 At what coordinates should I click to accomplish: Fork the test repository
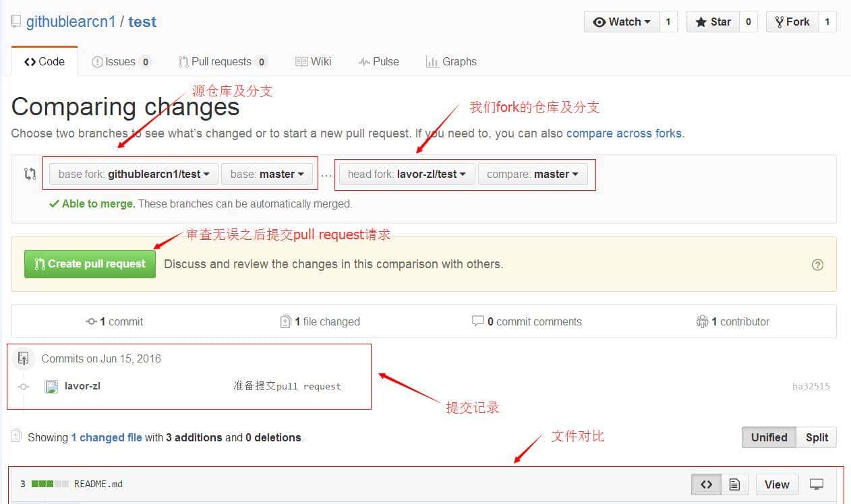(x=792, y=22)
